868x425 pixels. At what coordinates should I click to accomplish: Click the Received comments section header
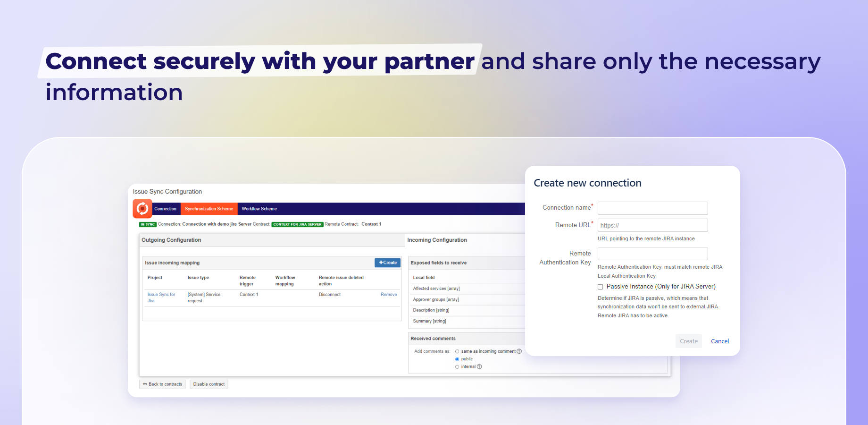click(433, 339)
